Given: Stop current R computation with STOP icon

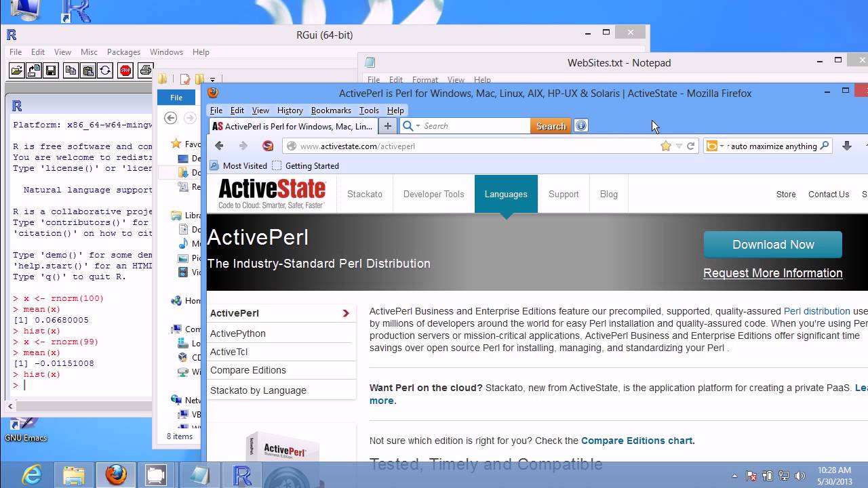Looking at the screenshot, I should point(125,70).
